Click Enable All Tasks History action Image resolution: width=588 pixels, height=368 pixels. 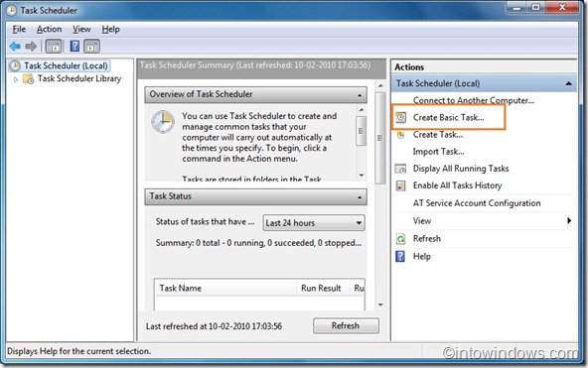(458, 185)
